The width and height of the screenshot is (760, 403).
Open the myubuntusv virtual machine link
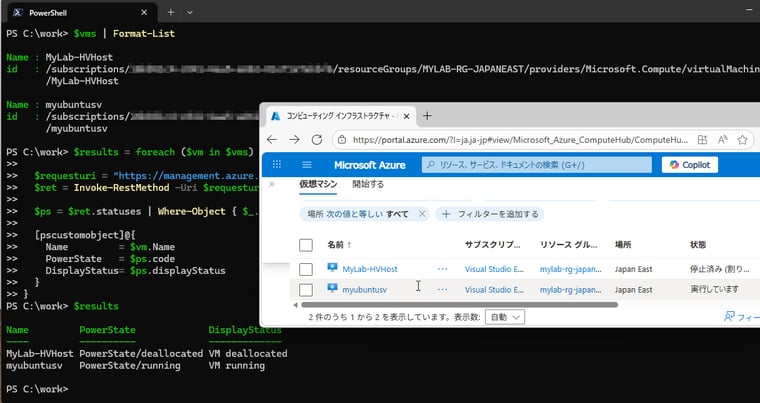364,290
